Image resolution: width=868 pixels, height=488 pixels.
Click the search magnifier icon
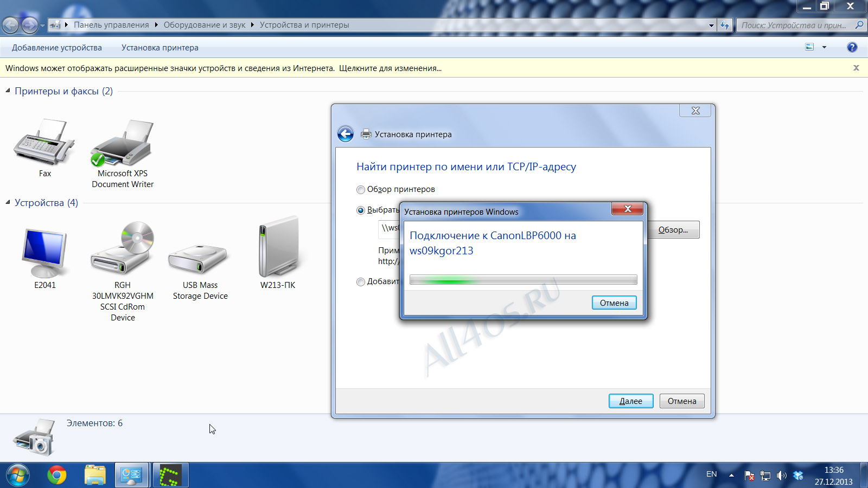tap(859, 25)
